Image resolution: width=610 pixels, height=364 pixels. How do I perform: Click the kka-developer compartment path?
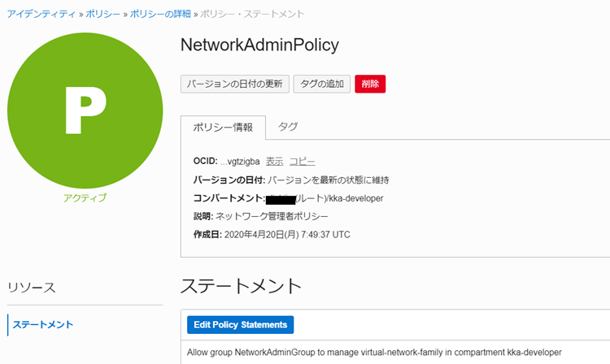tap(355, 198)
